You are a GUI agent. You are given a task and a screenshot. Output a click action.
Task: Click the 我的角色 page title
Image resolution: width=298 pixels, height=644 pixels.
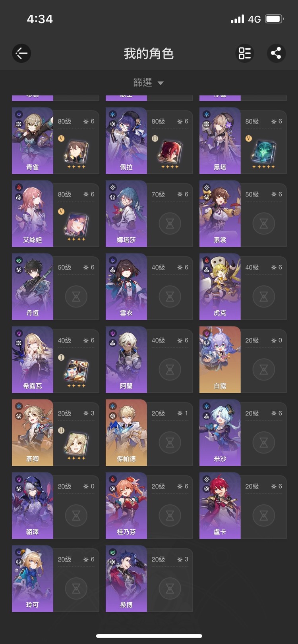tap(149, 53)
